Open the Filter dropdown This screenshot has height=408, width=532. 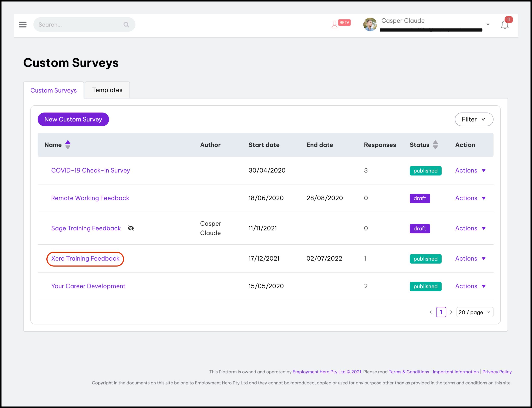(474, 119)
